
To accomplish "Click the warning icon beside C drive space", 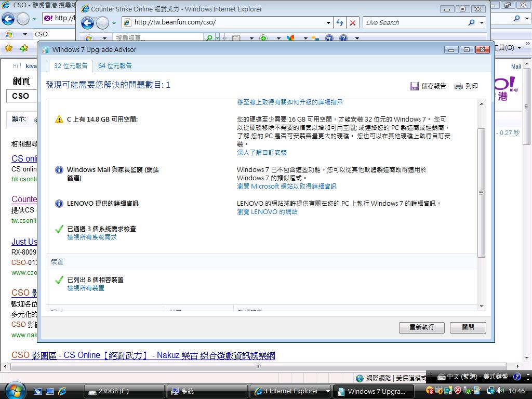I will pos(59,119).
